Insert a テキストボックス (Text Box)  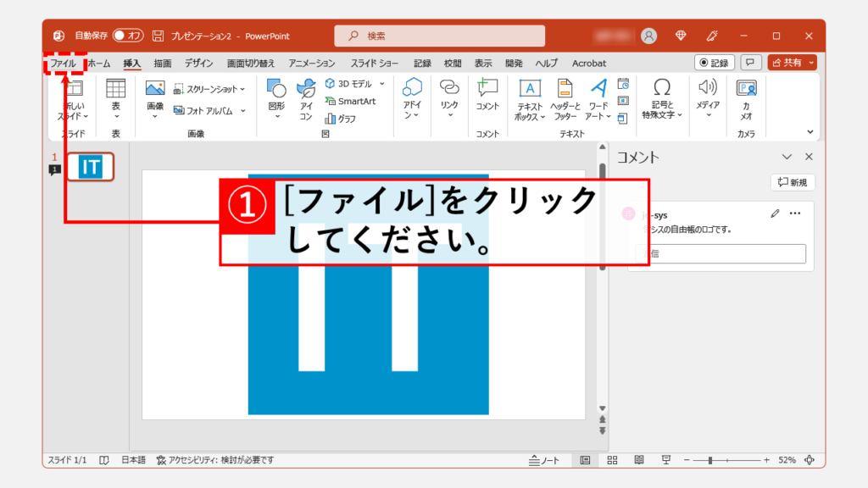pos(530,98)
